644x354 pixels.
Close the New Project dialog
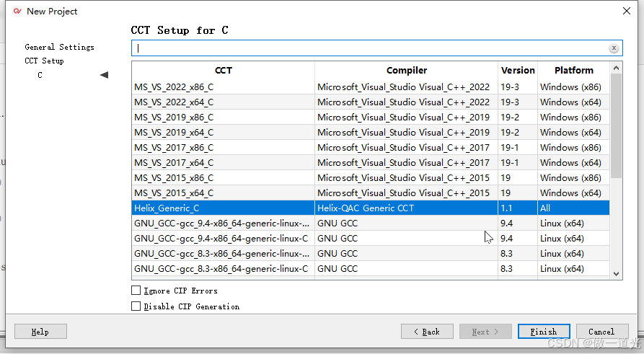coord(627,11)
